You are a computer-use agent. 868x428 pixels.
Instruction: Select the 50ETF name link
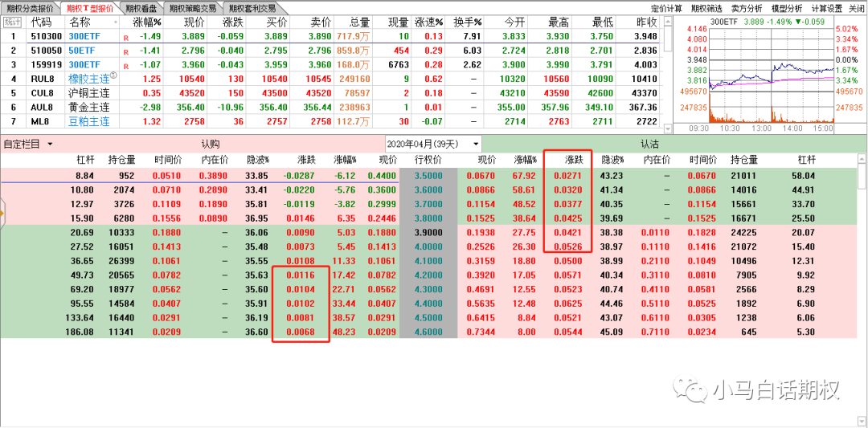click(82, 51)
